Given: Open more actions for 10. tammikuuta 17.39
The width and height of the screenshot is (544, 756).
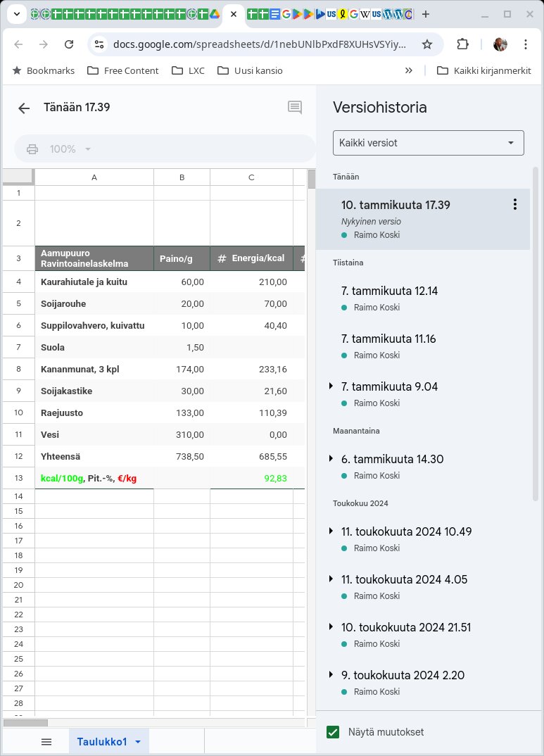Looking at the screenshot, I should (514, 205).
